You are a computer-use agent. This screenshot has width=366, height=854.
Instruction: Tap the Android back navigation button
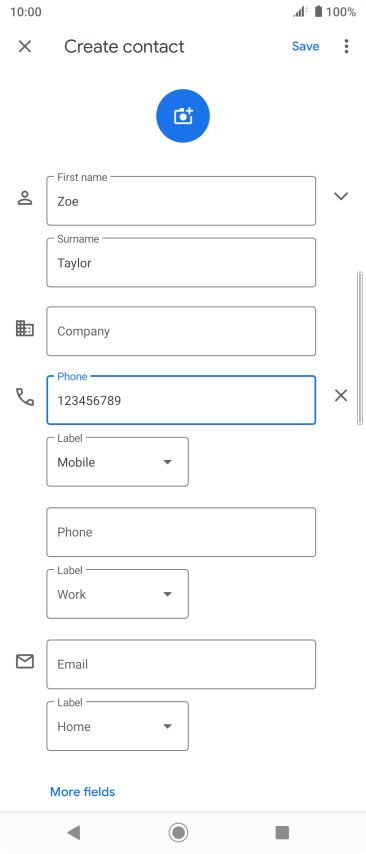[74, 832]
